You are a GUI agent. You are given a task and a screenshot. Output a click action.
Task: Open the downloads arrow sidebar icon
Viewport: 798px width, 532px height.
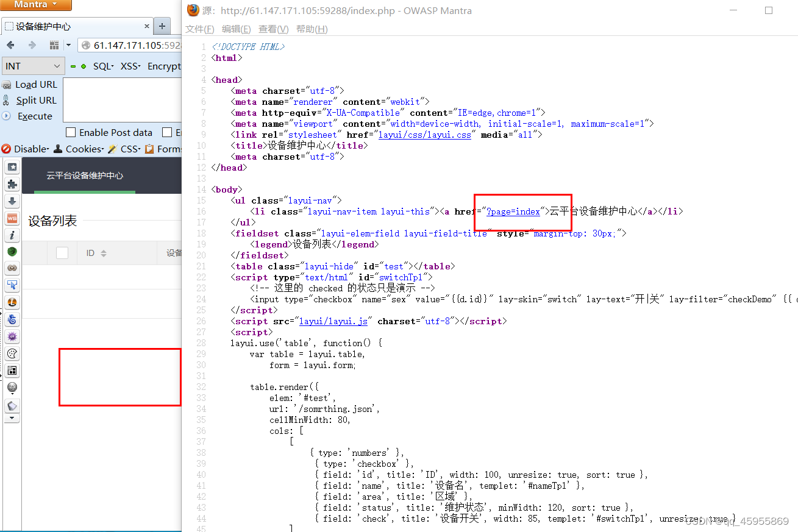[x=12, y=201]
